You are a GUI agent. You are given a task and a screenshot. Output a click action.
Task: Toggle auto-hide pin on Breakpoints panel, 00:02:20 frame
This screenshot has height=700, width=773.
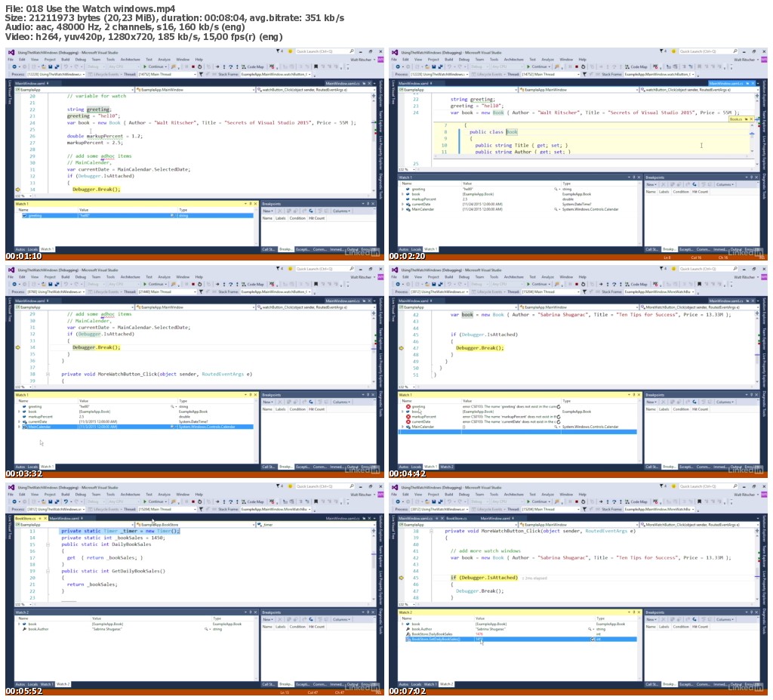coord(751,177)
